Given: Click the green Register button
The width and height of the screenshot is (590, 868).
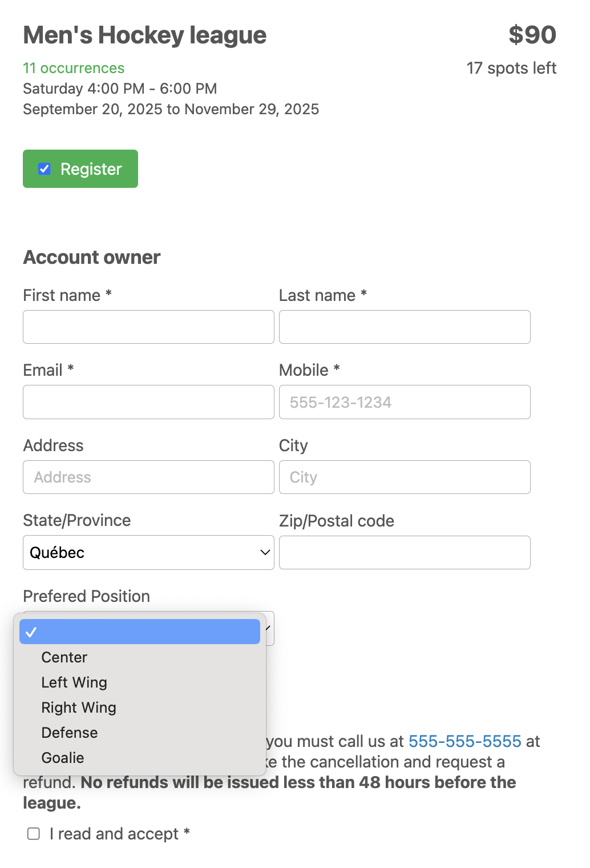Looking at the screenshot, I should (x=80, y=168).
